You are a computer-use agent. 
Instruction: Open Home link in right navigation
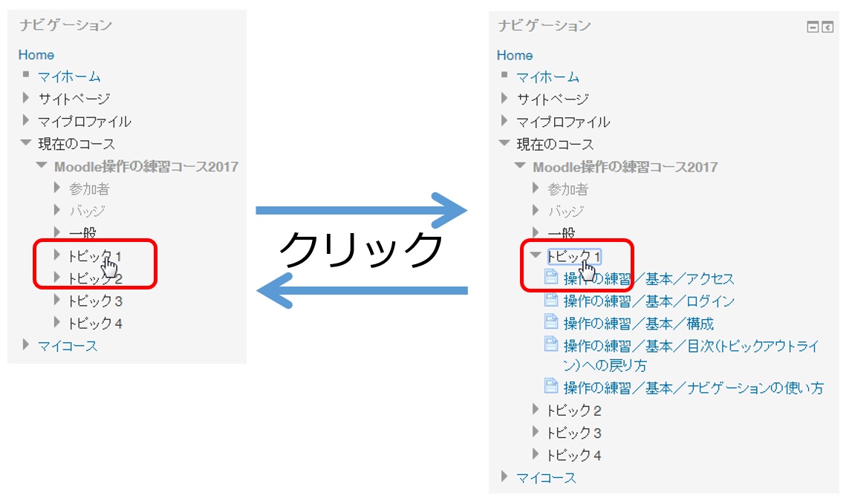pyautogui.click(x=515, y=55)
